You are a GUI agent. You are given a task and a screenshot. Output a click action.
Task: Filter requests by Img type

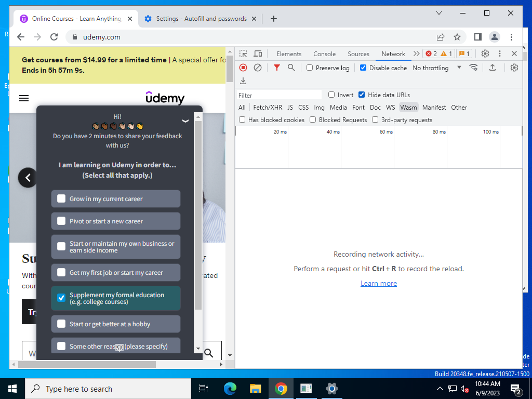tap(319, 107)
